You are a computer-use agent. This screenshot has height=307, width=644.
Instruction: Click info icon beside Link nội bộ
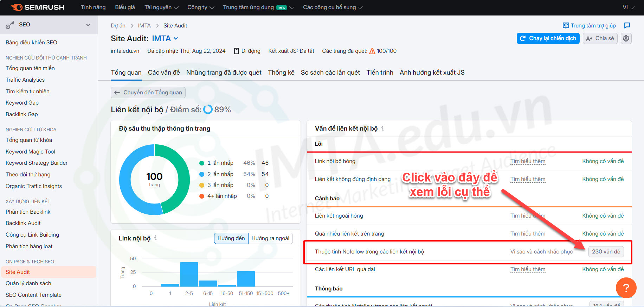(155, 238)
